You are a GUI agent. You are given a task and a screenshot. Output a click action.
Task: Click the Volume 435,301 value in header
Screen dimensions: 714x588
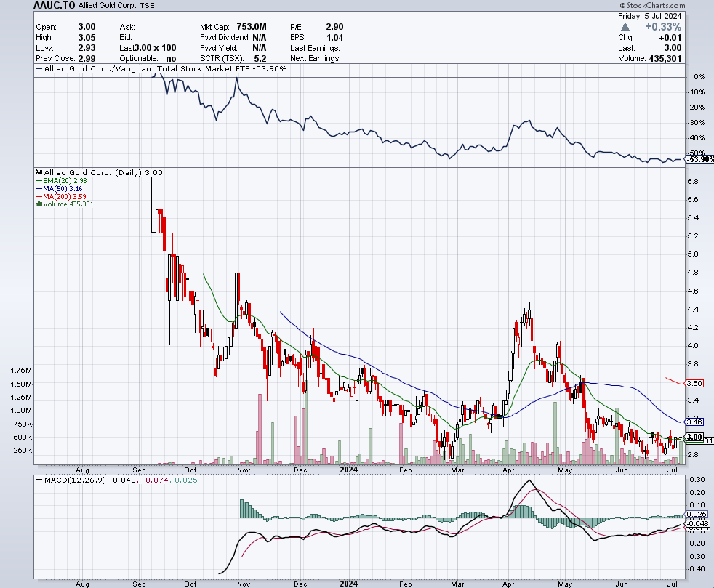(665, 58)
